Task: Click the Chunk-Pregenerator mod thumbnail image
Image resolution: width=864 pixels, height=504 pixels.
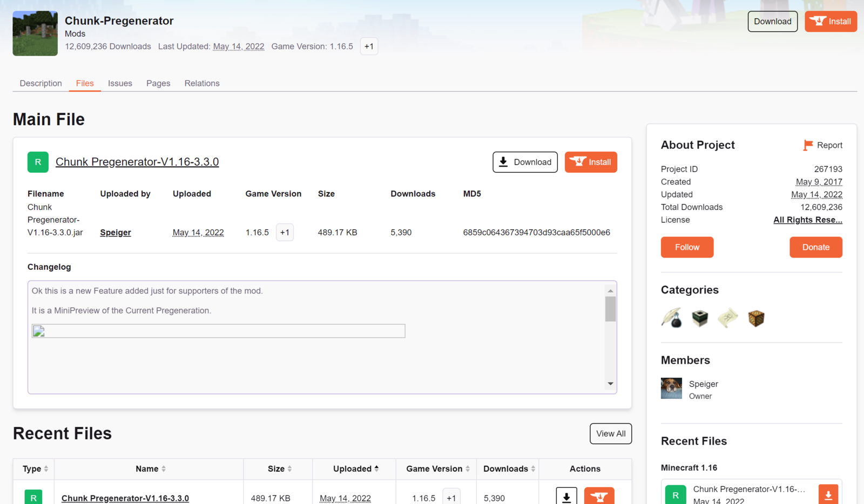Action: click(x=35, y=33)
